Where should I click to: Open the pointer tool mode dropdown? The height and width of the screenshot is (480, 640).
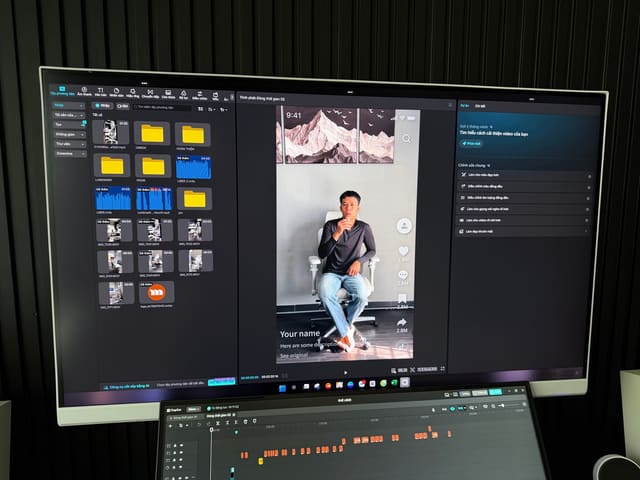[187, 426]
